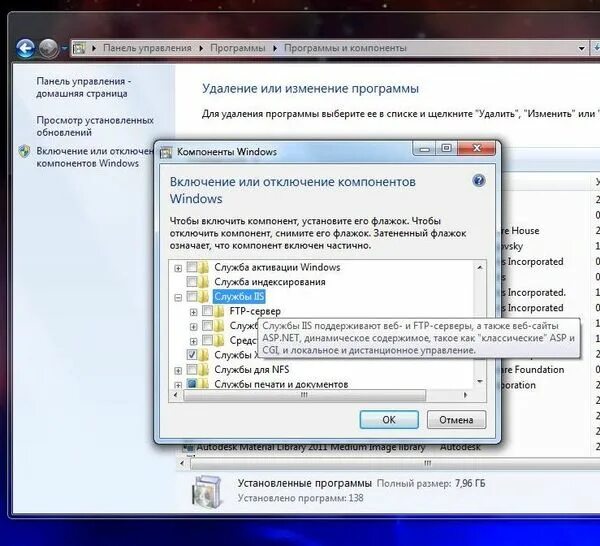Click folder icon of 'Служба активации Windows'
600x546 pixels.
click(x=204, y=267)
